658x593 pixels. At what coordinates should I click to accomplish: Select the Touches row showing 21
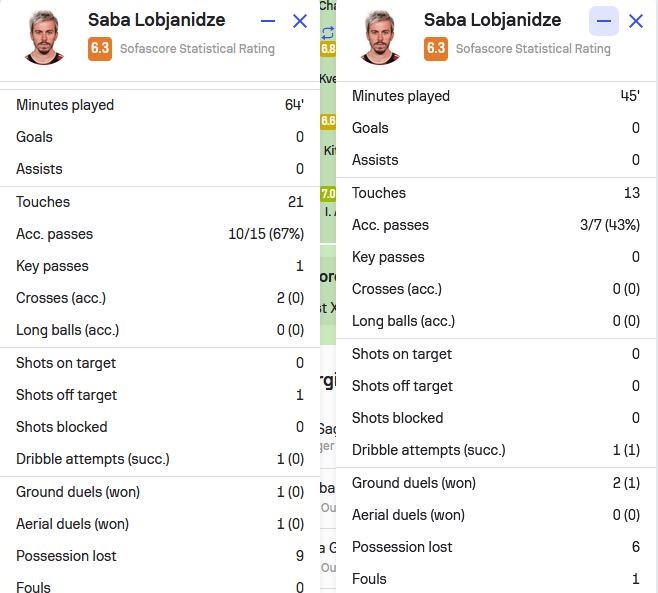point(160,202)
